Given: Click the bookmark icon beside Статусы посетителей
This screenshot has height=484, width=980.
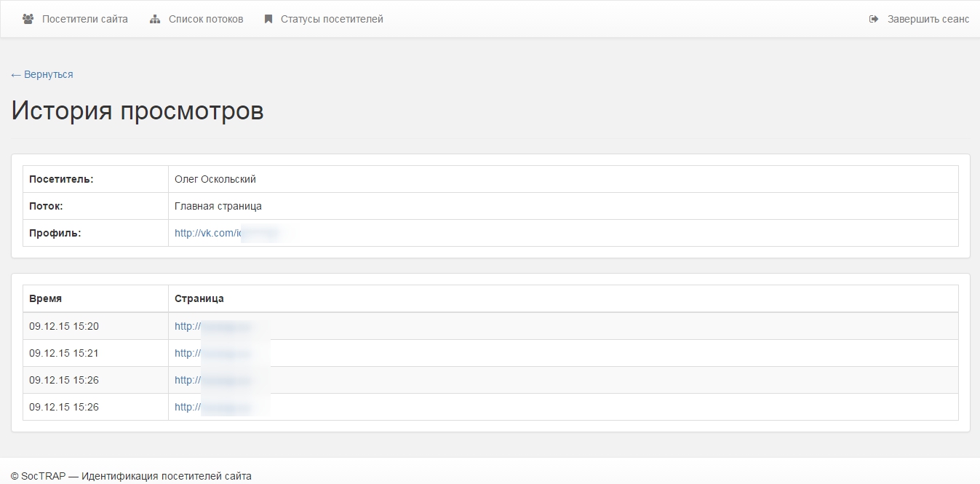Looking at the screenshot, I should point(268,19).
